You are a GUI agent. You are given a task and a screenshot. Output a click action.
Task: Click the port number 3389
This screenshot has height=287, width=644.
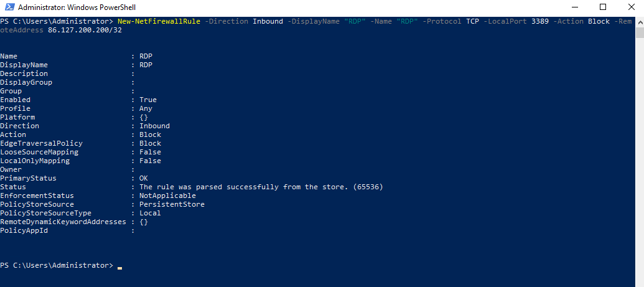tap(540, 21)
